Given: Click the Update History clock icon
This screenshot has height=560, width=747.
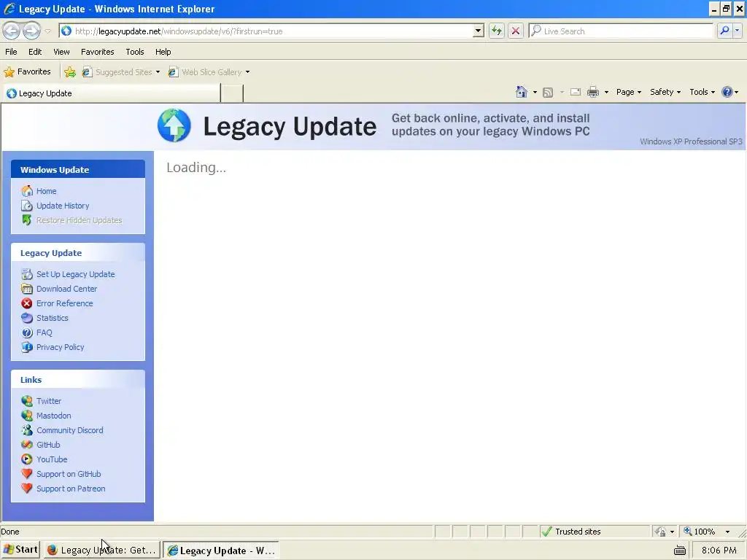Looking at the screenshot, I should coord(27,206).
